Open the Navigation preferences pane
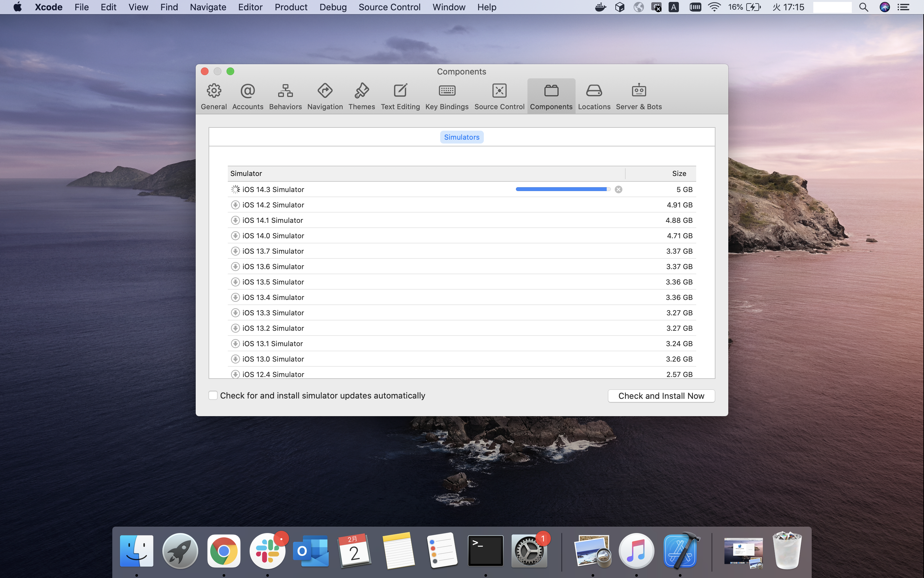 click(x=325, y=97)
